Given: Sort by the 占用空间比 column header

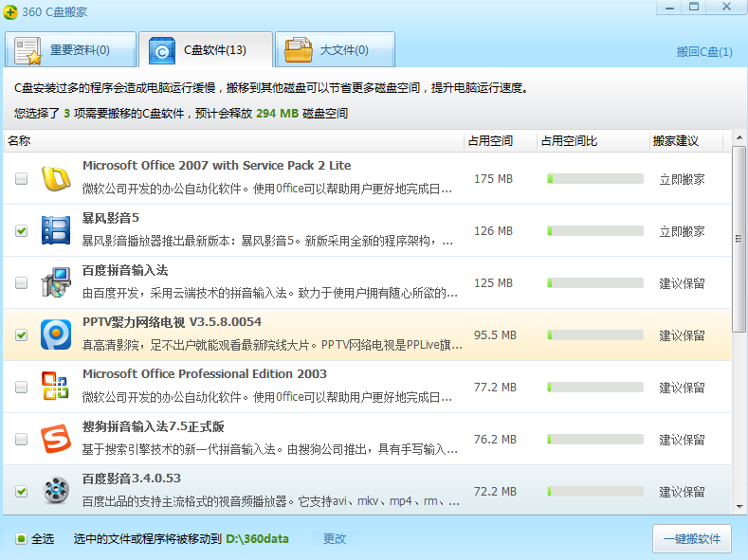Looking at the screenshot, I should [593, 140].
